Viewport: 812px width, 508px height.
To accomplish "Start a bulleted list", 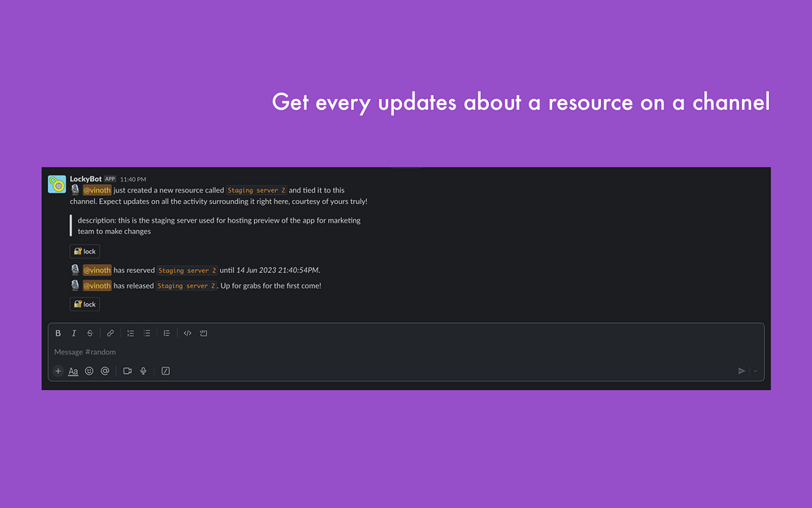I will pos(147,333).
